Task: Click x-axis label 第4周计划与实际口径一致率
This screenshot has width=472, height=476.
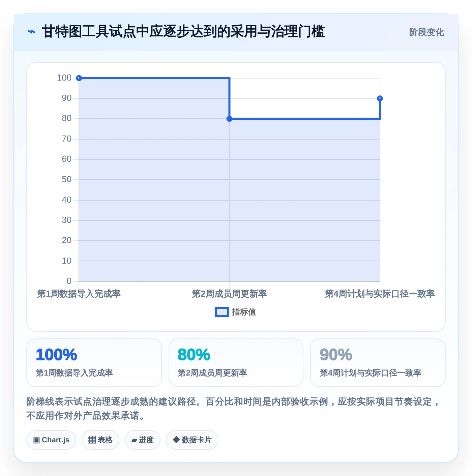Action: point(380,294)
